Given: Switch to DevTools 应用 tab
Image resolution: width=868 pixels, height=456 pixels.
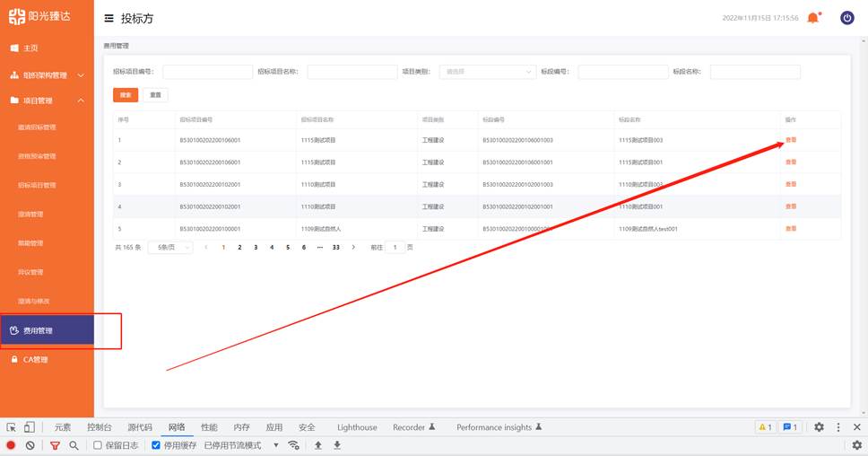Looking at the screenshot, I should (274, 427).
